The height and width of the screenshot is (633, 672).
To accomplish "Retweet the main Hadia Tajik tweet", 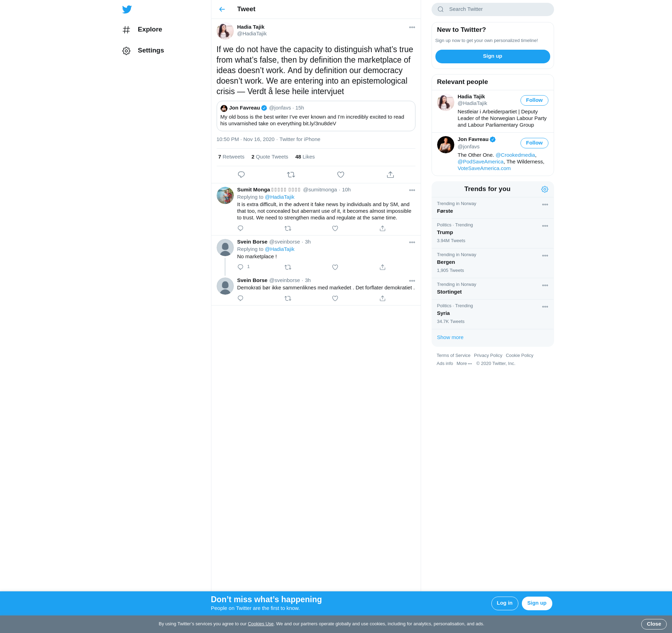I will click(x=291, y=175).
